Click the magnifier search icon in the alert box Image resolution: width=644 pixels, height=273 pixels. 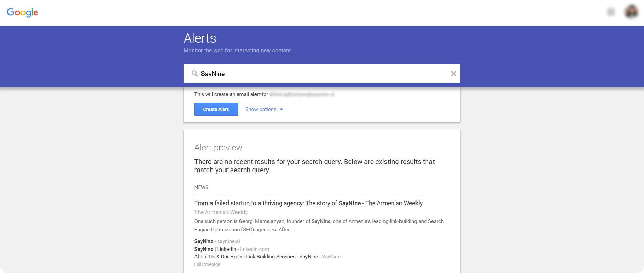(194, 74)
